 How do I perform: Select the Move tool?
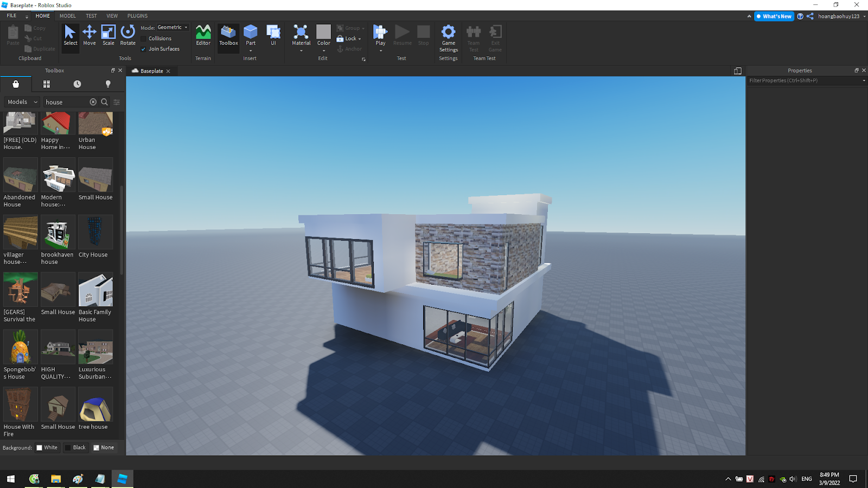[90, 35]
